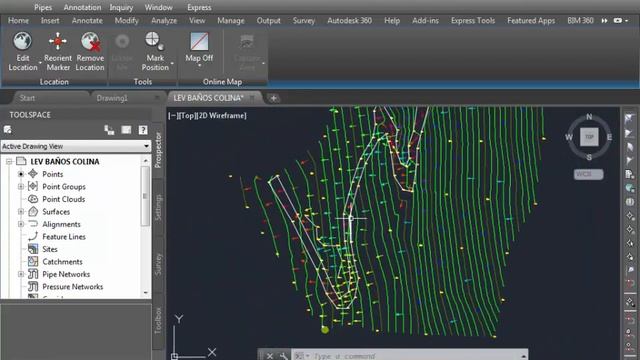Viewport: 640px width, 360px height.
Task: Open the Active Drawing View combo box
Action: click(76, 146)
